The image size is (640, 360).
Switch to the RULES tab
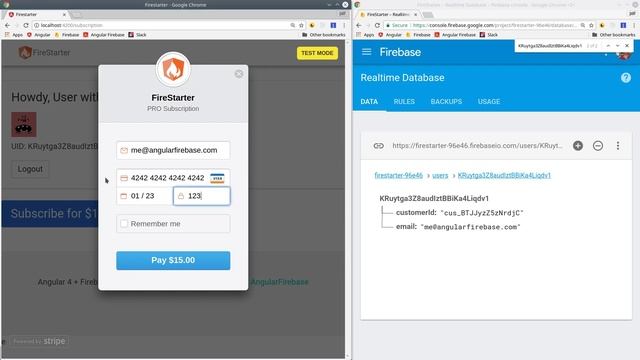click(404, 102)
